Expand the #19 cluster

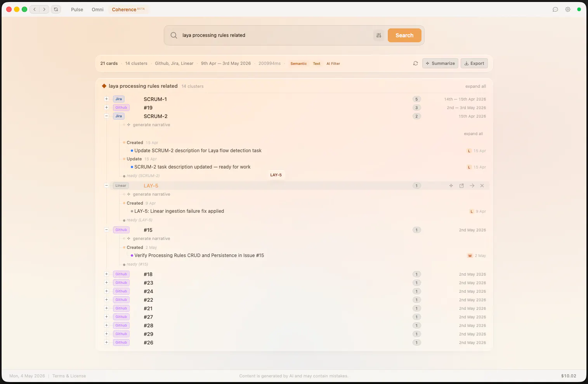tap(106, 108)
